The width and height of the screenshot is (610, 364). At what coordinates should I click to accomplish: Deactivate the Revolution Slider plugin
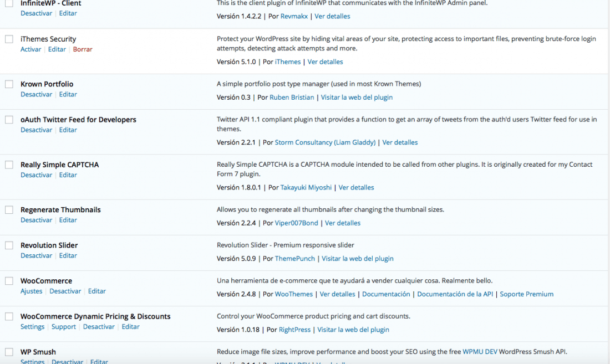coord(36,255)
